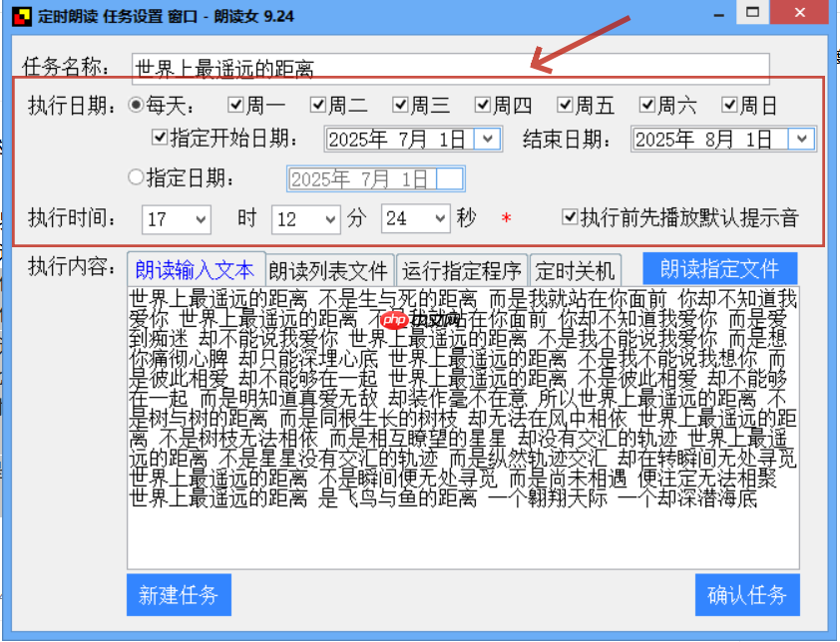Open the 结束日期 picker dropdown arrow

pos(801,140)
